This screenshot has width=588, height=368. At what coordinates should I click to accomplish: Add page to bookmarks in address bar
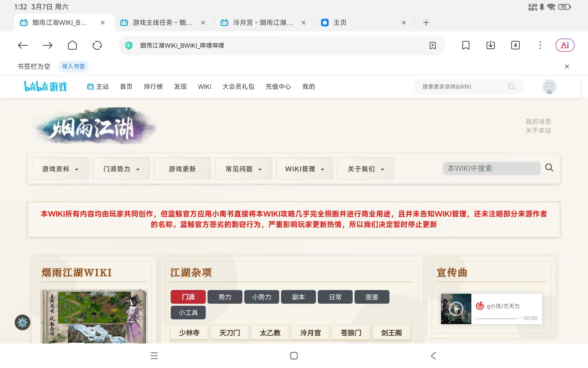432,46
